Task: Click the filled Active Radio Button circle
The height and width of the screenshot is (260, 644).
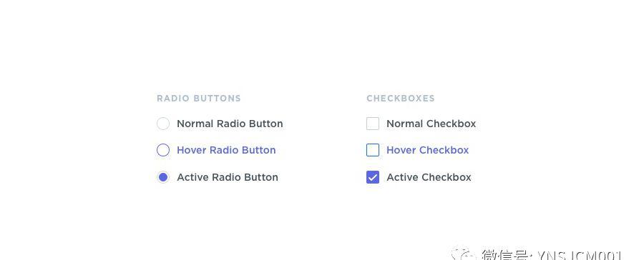Action: pyautogui.click(x=163, y=177)
